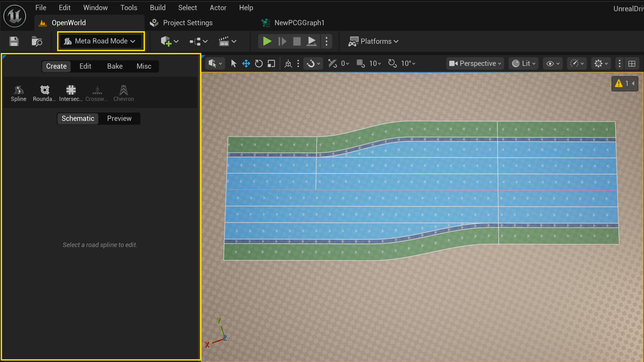The height and width of the screenshot is (362, 644).
Task: Open the Edit menu in menu bar
Action: [x=65, y=8]
